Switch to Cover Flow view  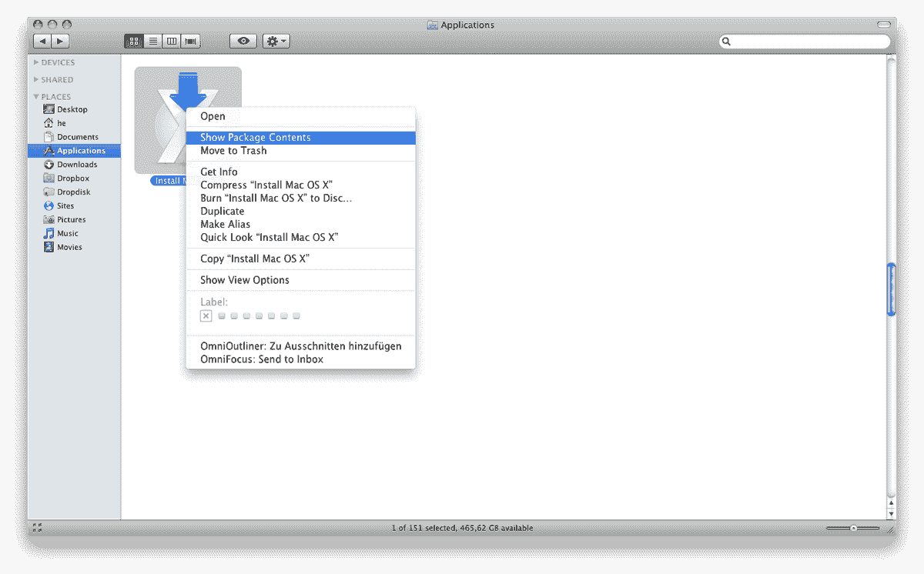click(x=189, y=41)
